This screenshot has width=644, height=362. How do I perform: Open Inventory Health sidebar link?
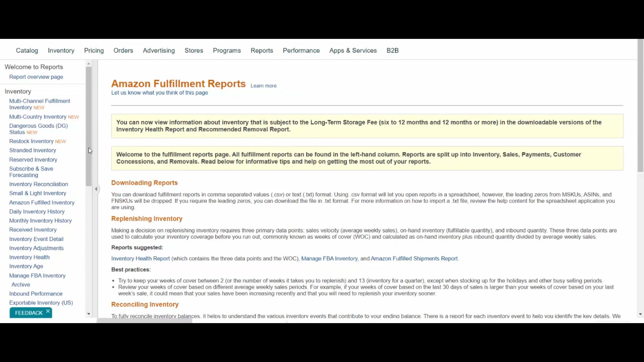30,257
